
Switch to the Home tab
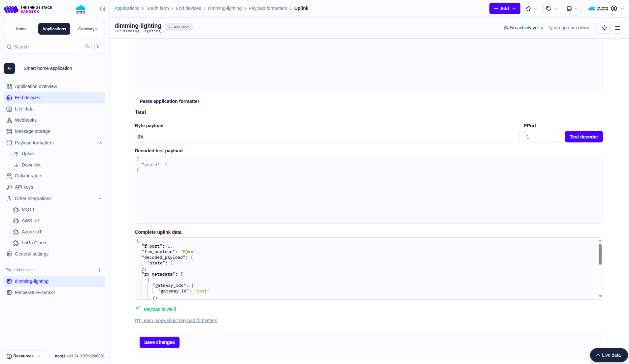coord(21,29)
